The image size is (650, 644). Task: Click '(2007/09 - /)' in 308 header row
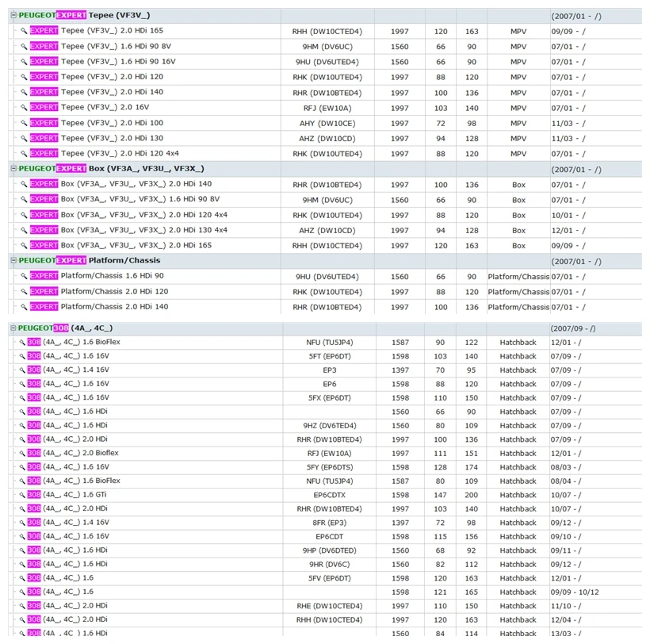[x=573, y=328]
